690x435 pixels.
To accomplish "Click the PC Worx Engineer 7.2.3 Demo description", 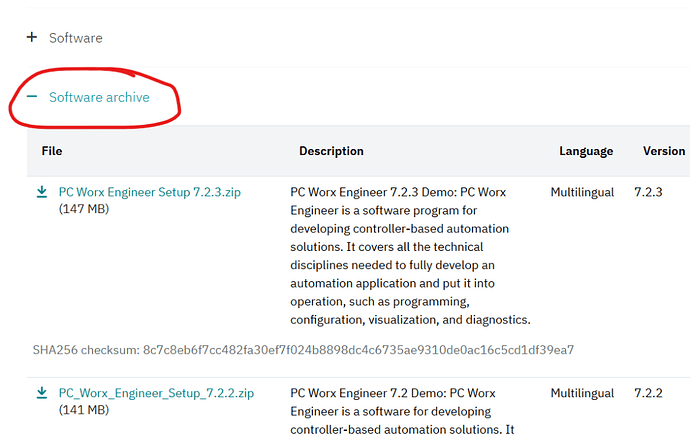I will [x=410, y=256].
